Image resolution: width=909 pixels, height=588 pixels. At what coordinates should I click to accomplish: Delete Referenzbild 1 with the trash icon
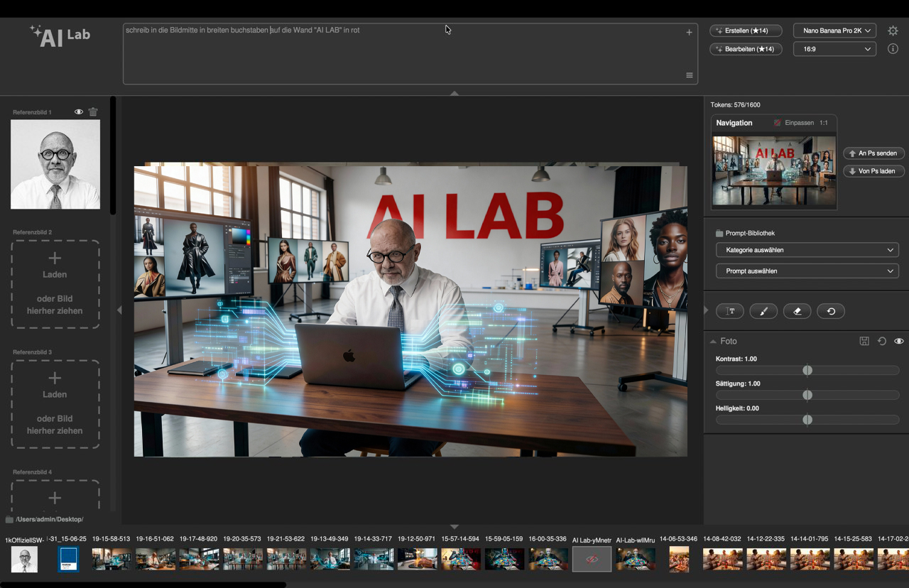[93, 112]
